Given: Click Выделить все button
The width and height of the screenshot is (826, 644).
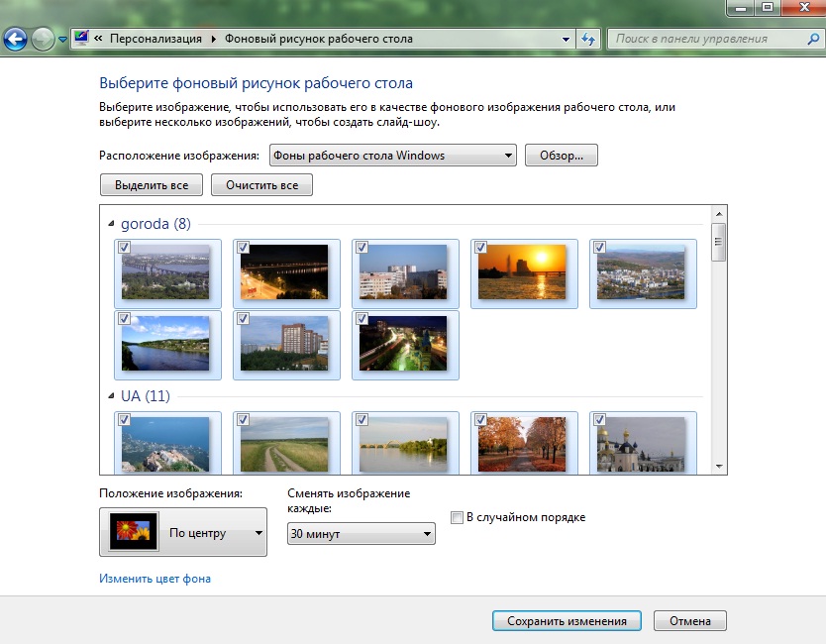Looking at the screenshot, I should (152, 185).
